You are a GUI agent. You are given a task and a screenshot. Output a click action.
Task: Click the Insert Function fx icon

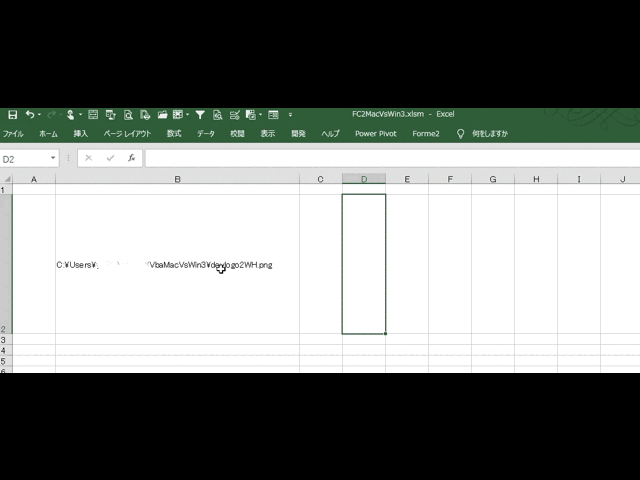[x=131, y=158]
